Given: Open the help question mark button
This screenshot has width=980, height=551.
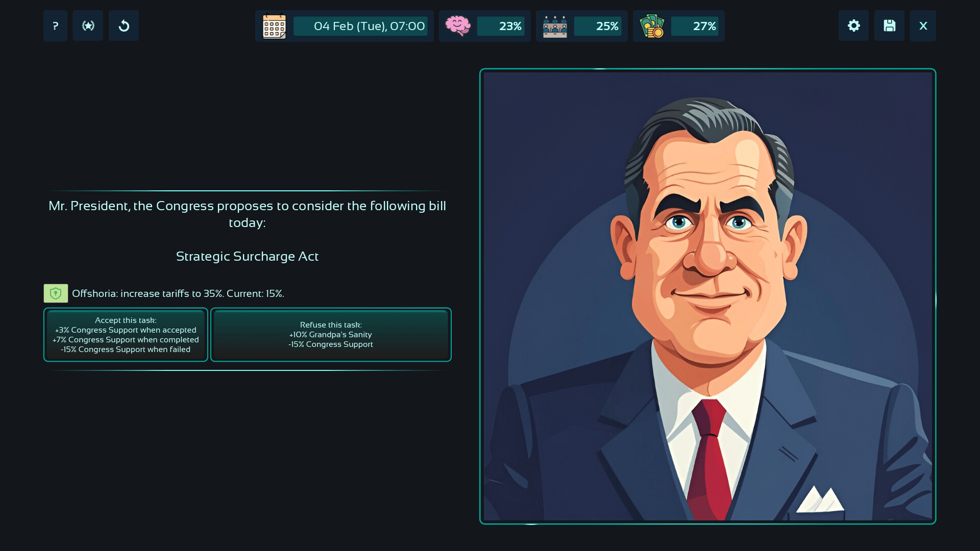Looking at the screenshot, I should click(x=55, y=26).
